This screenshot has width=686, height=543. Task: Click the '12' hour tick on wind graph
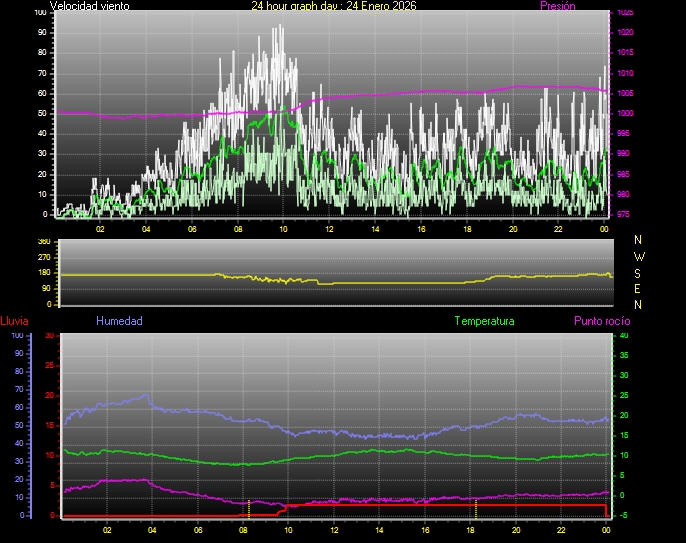click(x=329, y=229)
